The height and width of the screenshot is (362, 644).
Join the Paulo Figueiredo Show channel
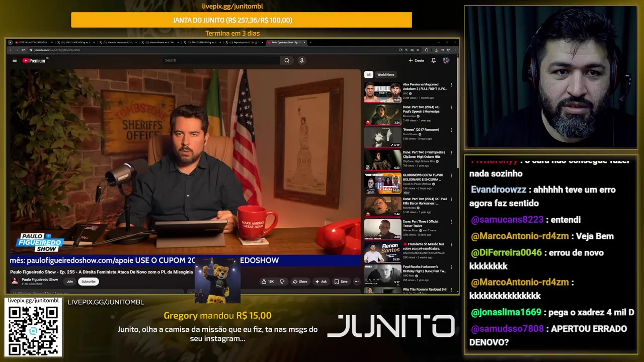click(69, 282)
